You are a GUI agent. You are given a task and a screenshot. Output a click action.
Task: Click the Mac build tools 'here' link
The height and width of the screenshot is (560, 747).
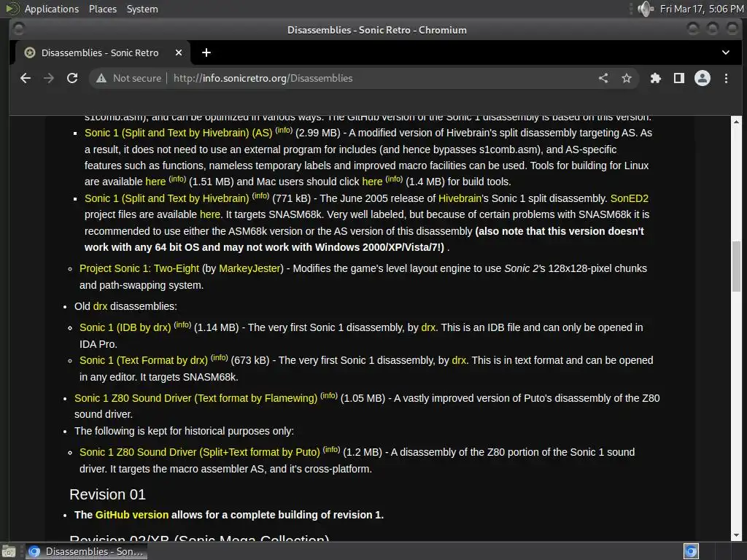372,182
